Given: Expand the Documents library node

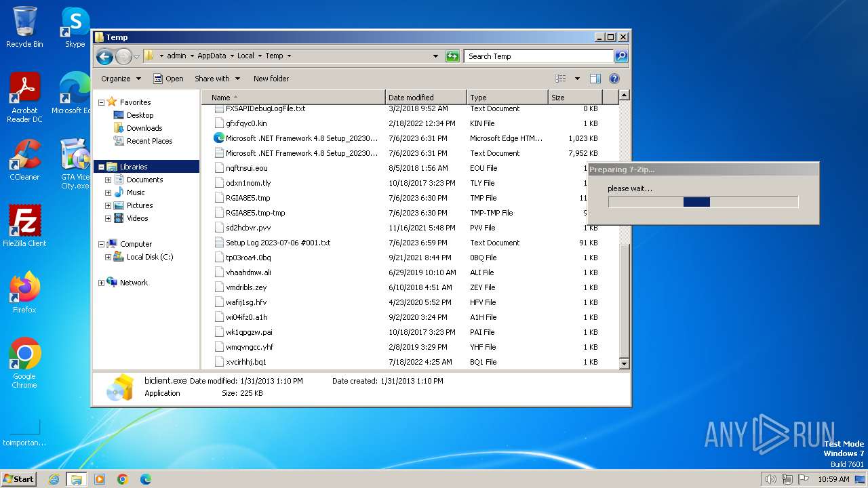Looking at the screenshot, I should pyautogui.click(x=108, y=180).
